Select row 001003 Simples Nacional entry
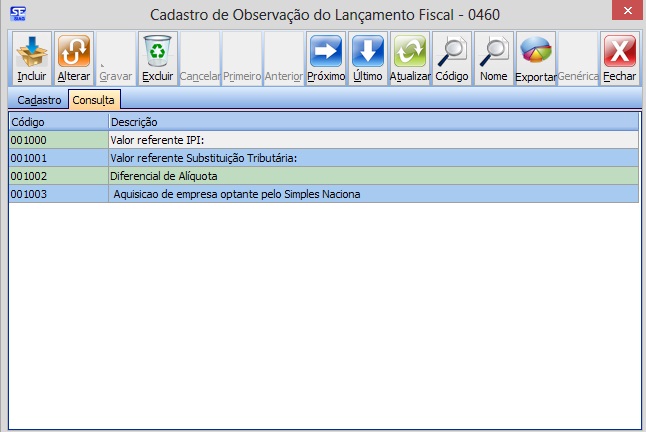 [372, 194]
